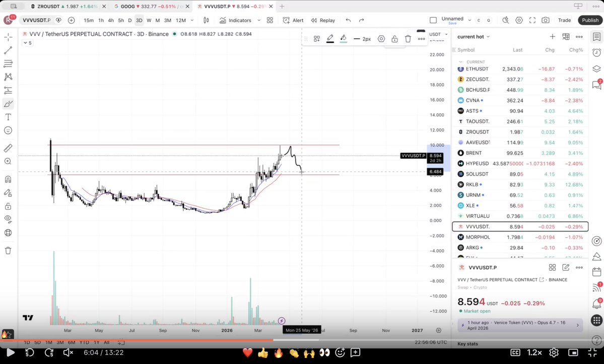The image size is (604, 364).
Task: Lock the selected drawing
Action: pyautogui.click(x=394, y=39)
